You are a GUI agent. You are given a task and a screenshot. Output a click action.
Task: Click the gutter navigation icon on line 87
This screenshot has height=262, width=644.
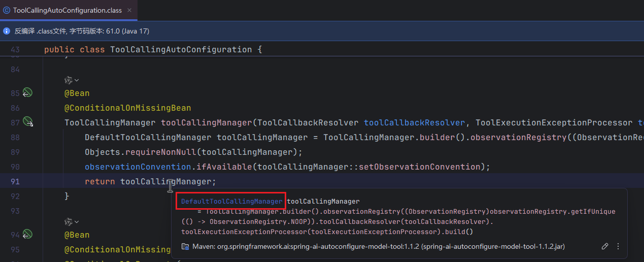coord(28,122)
